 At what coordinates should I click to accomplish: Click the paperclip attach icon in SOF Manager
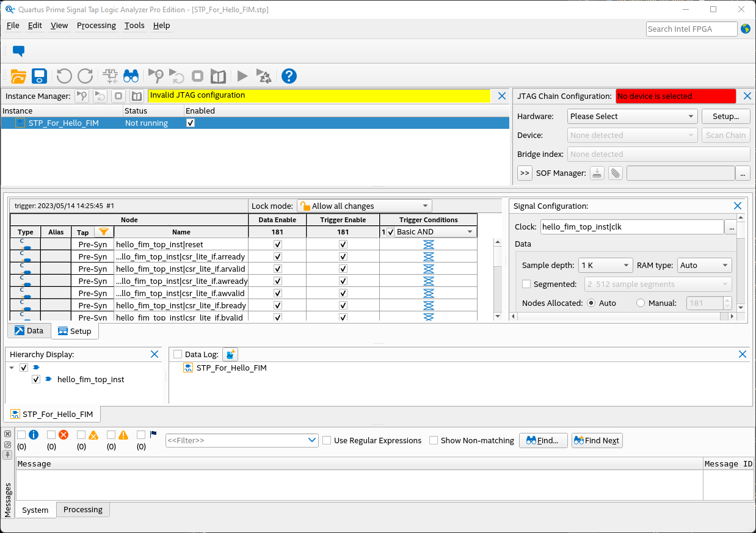[616, 173]
